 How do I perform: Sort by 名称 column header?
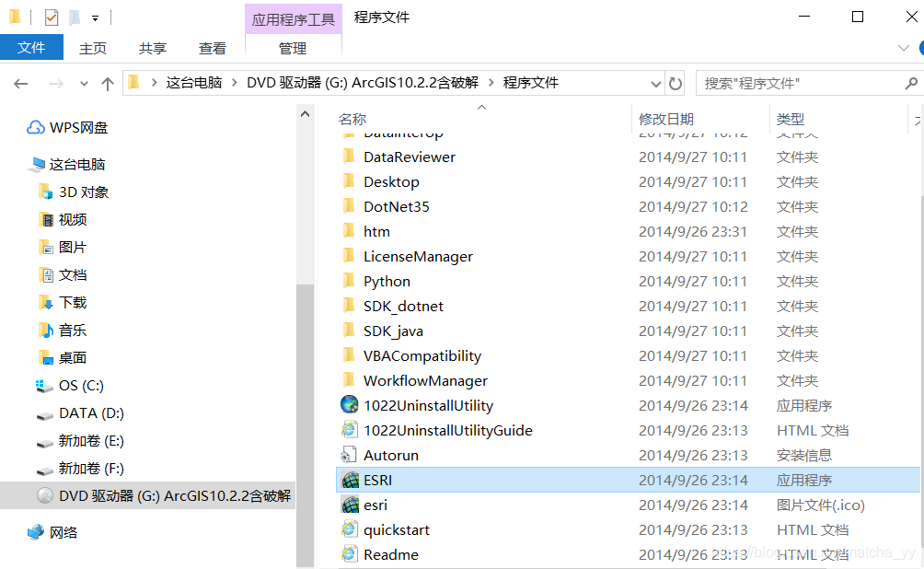click(x=352, y=119)
